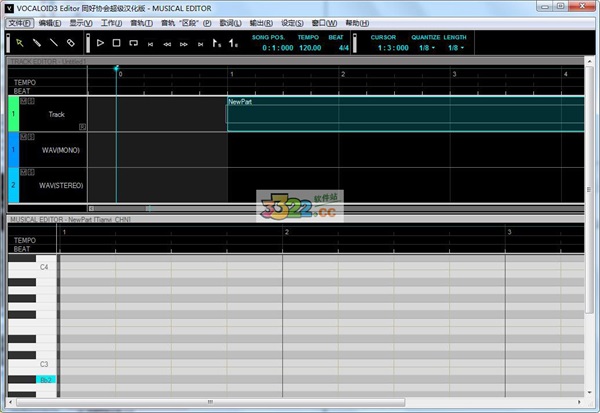Screen dimensions: 600x413
Task: Click the musical editor bottom horizontal scrollbar
Action: click(210, 402)
